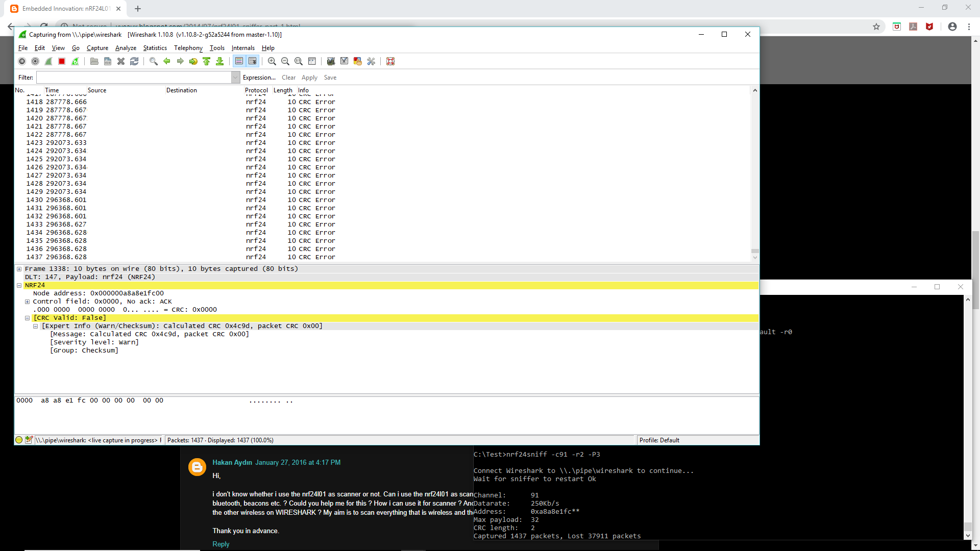This screenshot has width=980, height=551.
Task: Go back in packet history
Action: click(167, 61)
